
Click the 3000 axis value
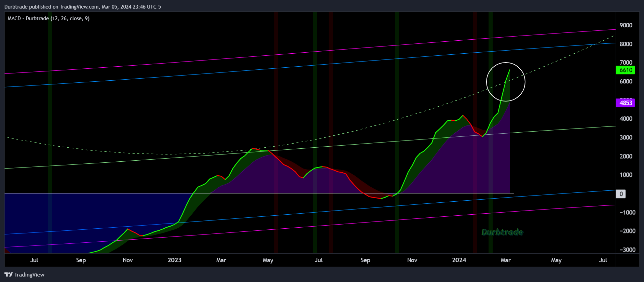click(626, 137)
